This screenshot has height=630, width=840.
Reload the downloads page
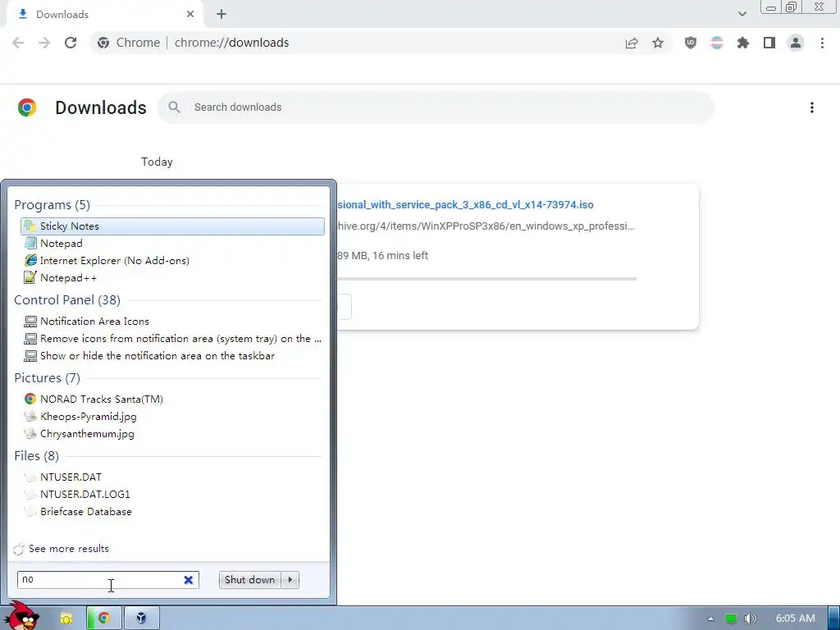click(x=71, y=43)
